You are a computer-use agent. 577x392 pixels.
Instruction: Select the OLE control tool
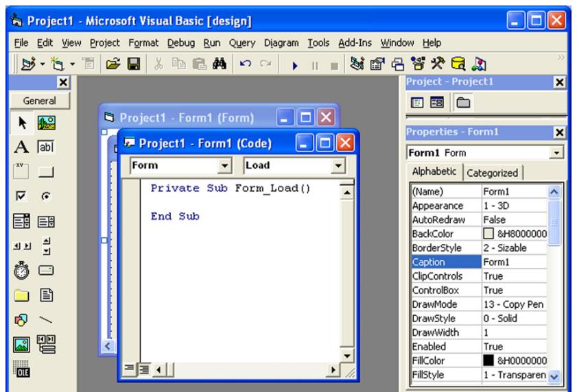pyautogui.click(x=22, y=369)
